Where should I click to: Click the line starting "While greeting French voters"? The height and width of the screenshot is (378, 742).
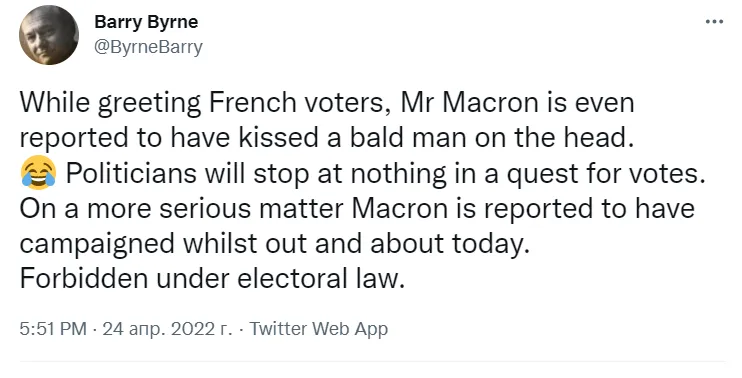click(327, 103)
